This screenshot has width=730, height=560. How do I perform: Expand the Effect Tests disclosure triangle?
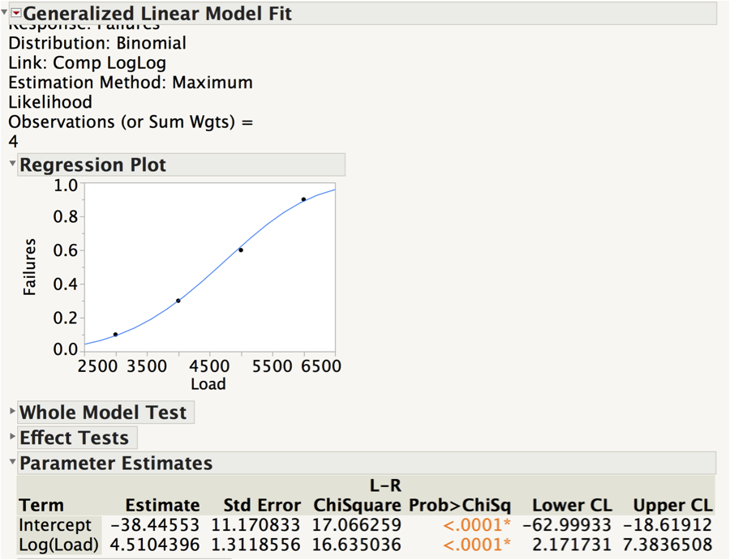point(12,438)
